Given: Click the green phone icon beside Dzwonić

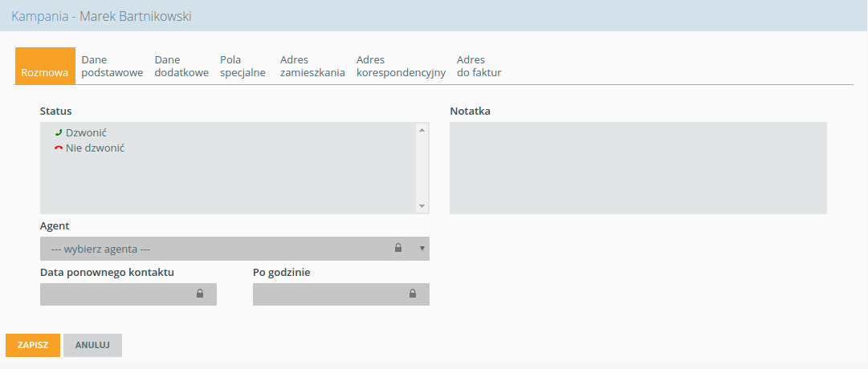Looking at the screenshot, I should click(58, 133).
